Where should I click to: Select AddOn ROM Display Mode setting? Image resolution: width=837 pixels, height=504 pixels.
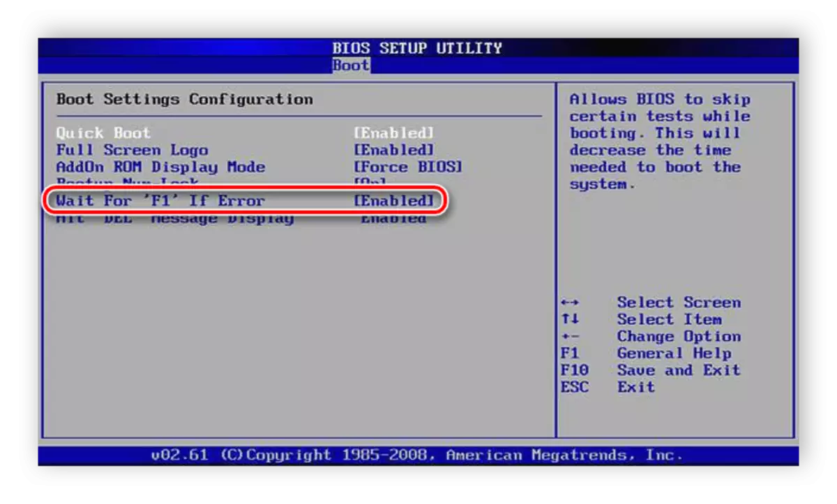[160, 167]
